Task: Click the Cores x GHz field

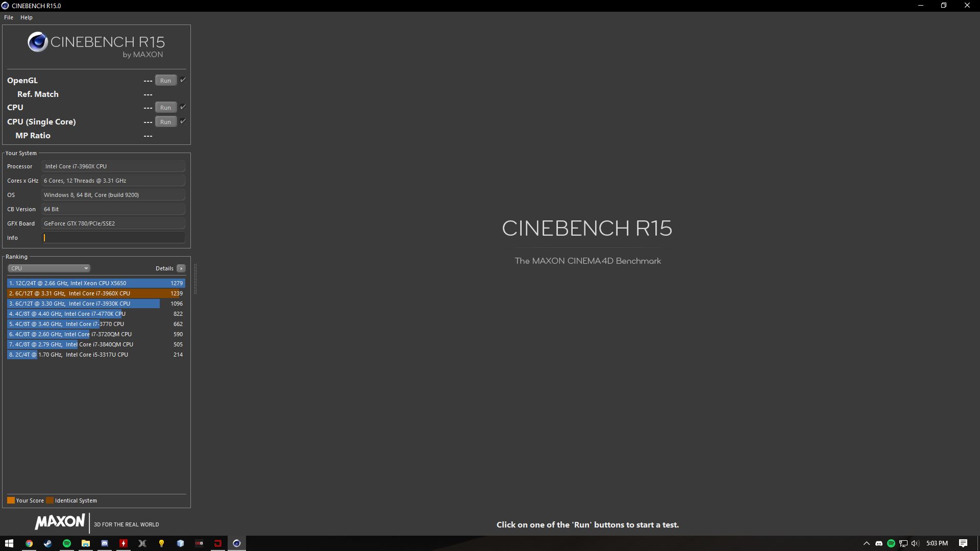Action: (113, 181)
